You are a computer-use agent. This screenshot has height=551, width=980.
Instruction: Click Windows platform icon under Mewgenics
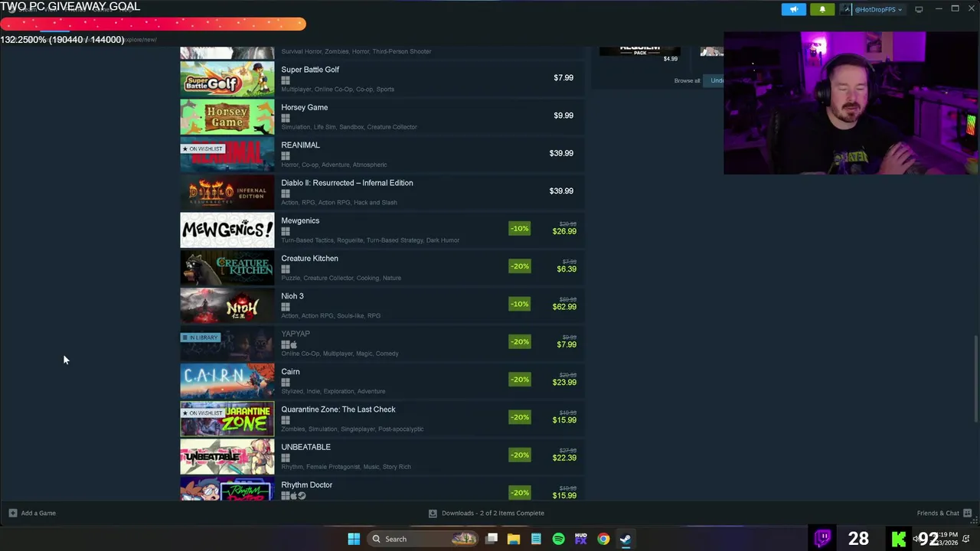(x=286, y=231)
